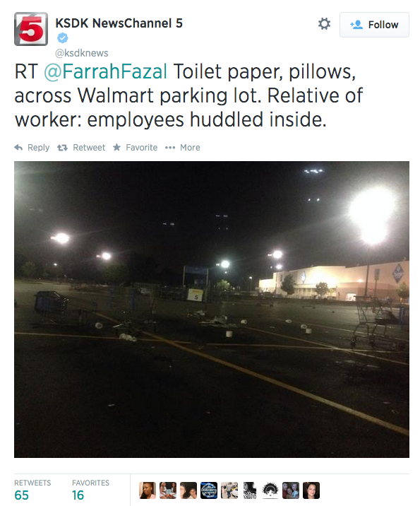Click the Retweet arrows icon
This screenshot has width=420, height=506.
pyautogui.click(x=62, y=148)
